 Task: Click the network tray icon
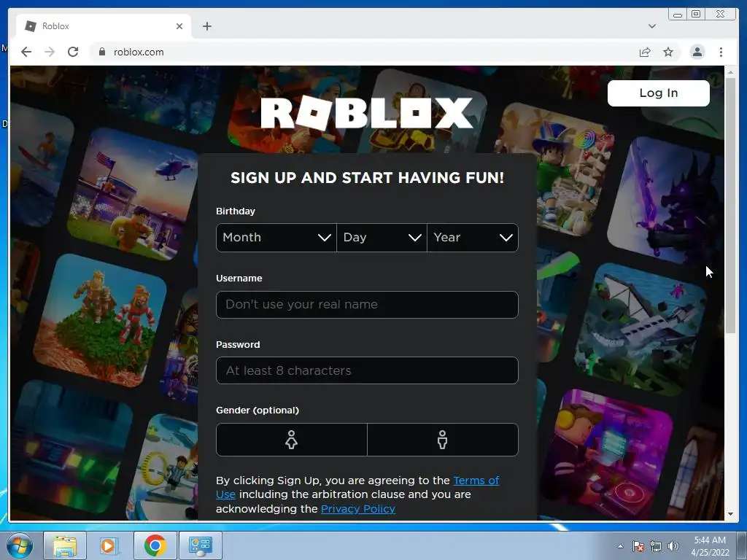coord(656,546)
